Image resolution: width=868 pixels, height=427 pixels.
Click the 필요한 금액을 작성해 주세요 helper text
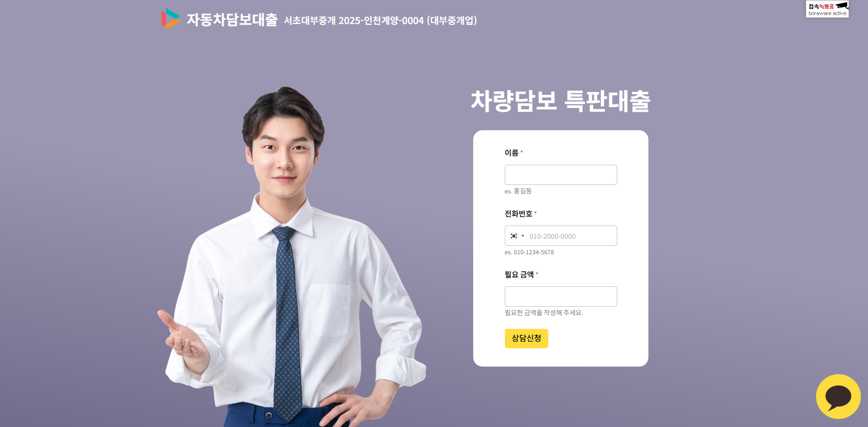coord(544,313)
